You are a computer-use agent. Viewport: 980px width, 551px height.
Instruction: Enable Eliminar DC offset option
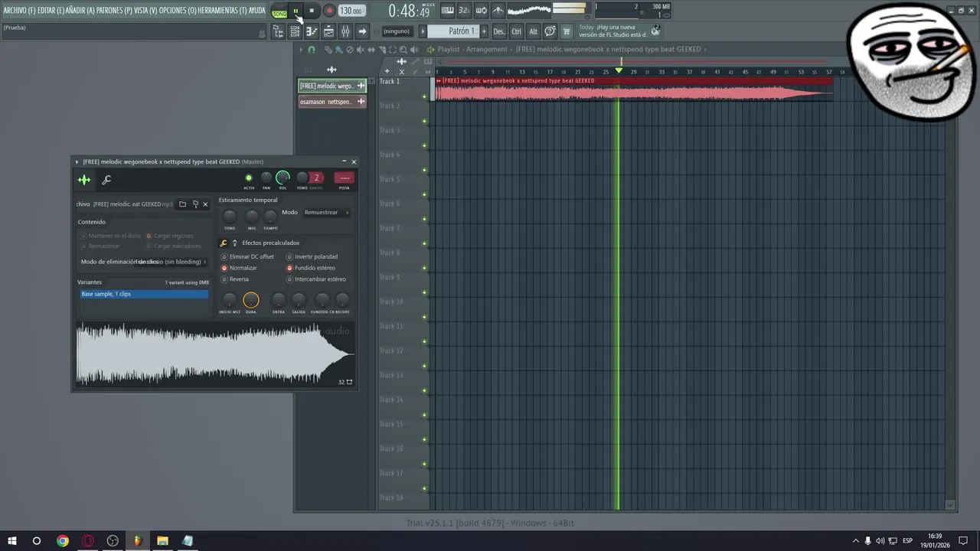point(247,256)
